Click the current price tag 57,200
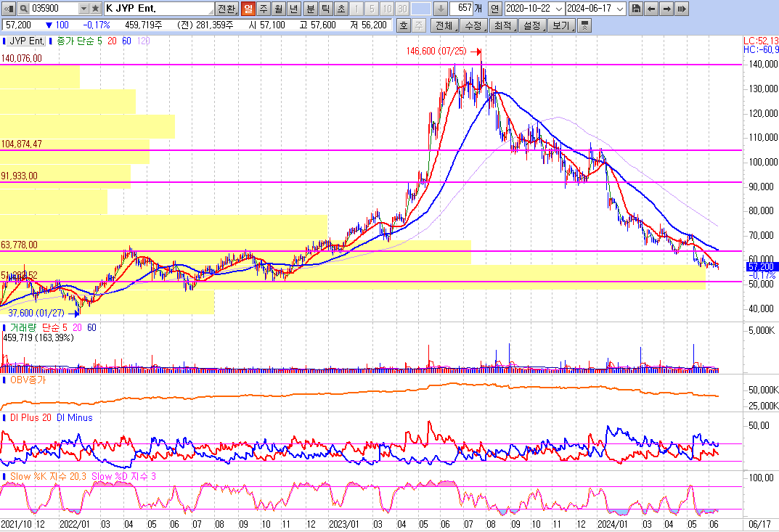This screenshot has height=532, width=779. [x=762, y=267]
